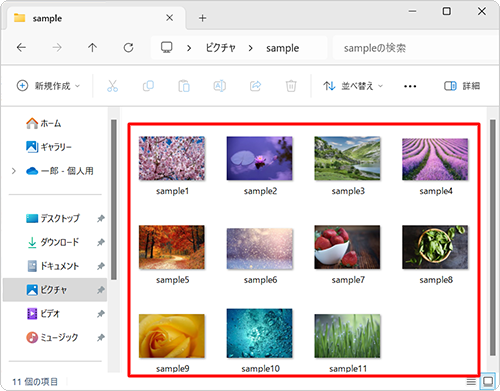Expand chevron after the PC icon in address bar
500x391 pixels.
[189, 48]
